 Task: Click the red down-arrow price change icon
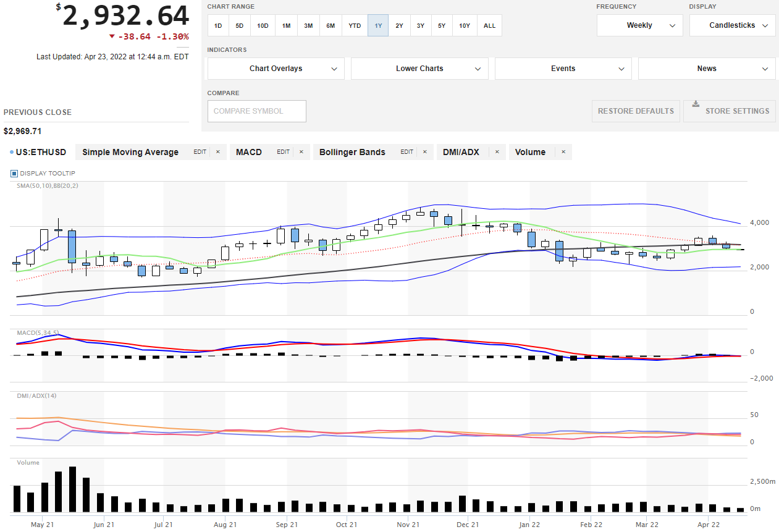[x=111, y=36]
